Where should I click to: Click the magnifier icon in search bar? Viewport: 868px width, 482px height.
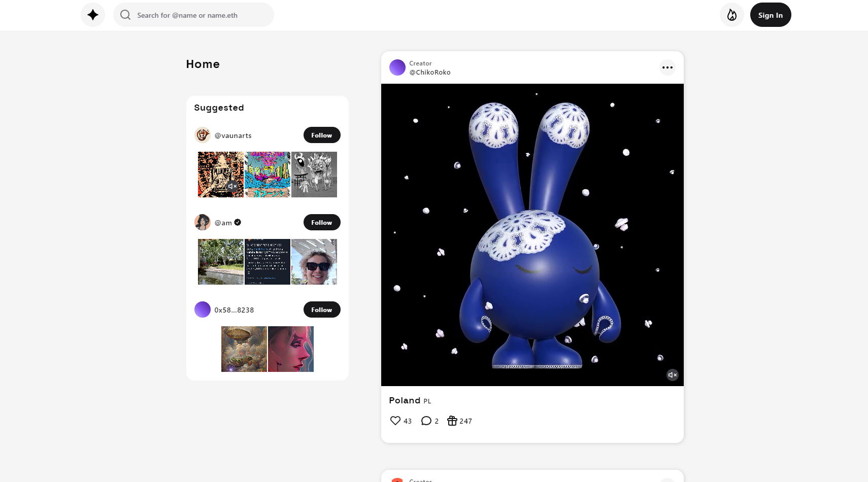[125, 15]
